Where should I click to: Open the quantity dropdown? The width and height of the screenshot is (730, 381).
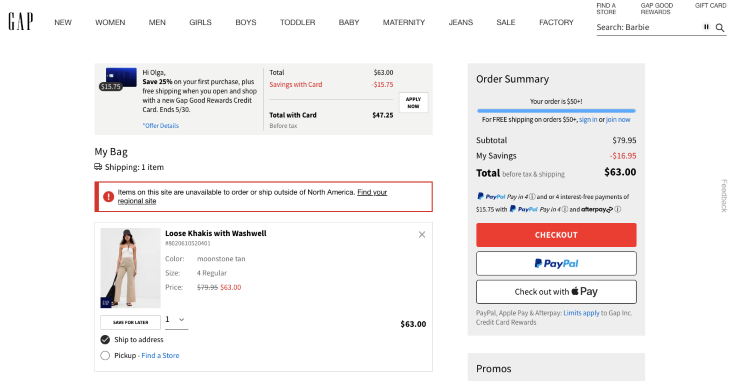click(176, 320)
